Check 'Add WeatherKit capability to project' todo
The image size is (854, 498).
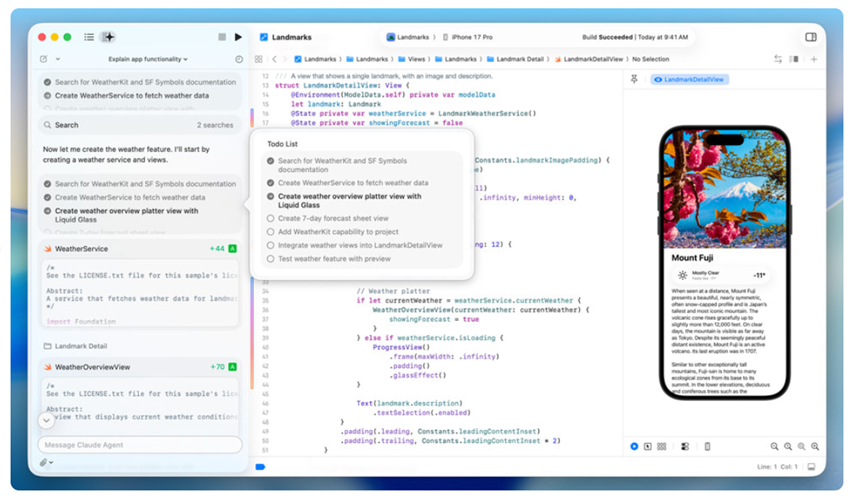point(270,231)
